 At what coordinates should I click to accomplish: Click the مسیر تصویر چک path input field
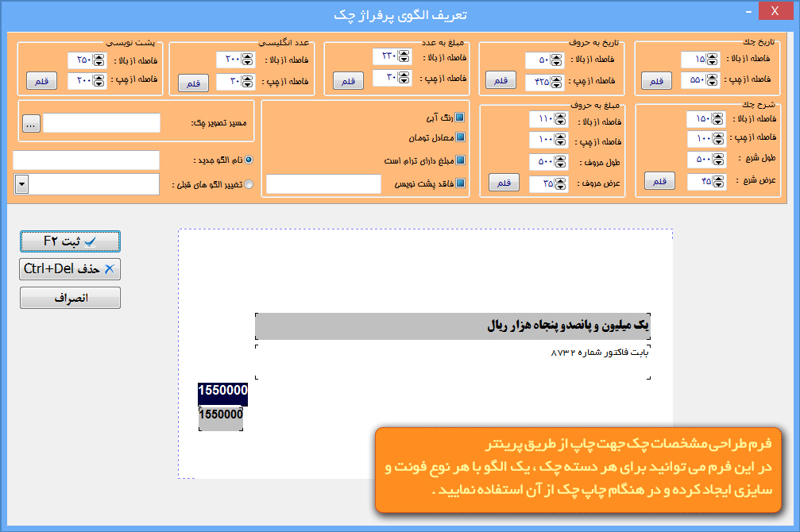(x=101, y=123)
